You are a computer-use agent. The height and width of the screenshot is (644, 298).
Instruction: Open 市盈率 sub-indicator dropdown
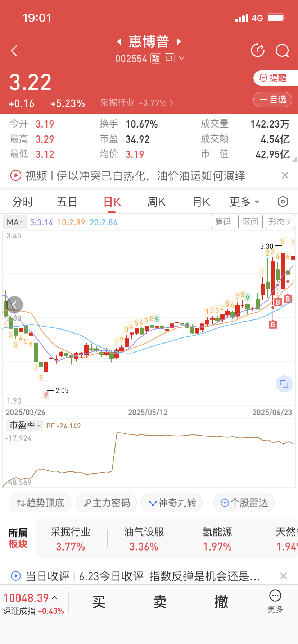click(x=24, y=425)
